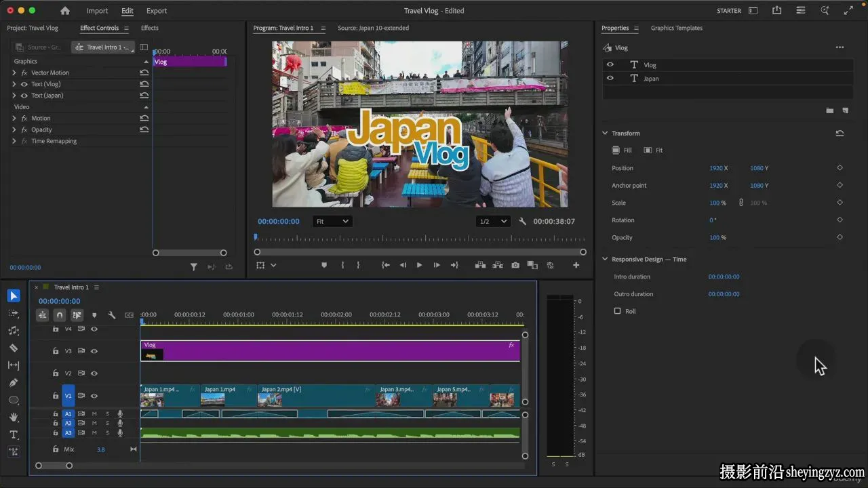
Task: Go to the Home screen
Action: point(65,11)
